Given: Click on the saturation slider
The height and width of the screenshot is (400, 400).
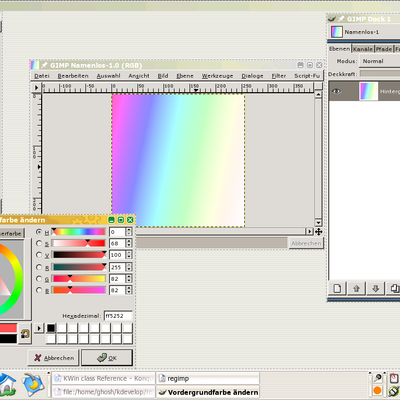Looking at the screenshot, I should tap(79, 243).
